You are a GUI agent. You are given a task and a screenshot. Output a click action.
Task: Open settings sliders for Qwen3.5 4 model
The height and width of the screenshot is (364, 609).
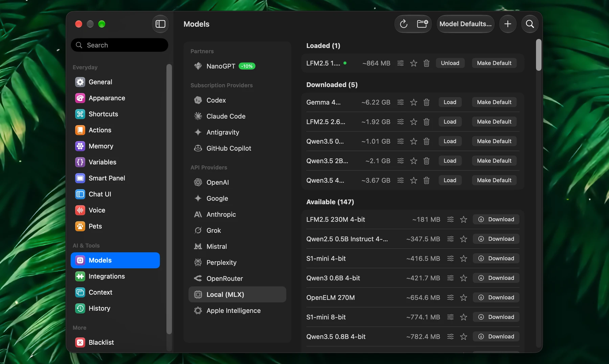[401, 180]
